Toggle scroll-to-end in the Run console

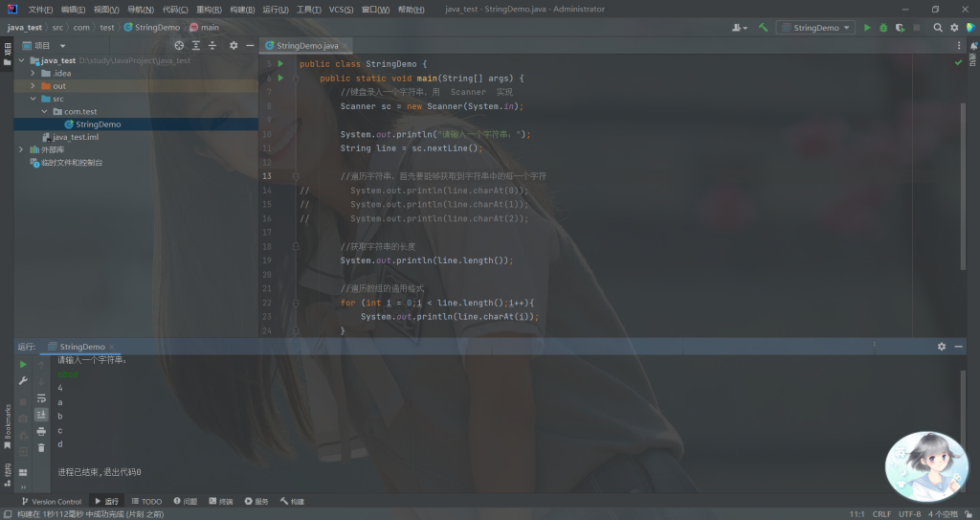coord(41,415)
